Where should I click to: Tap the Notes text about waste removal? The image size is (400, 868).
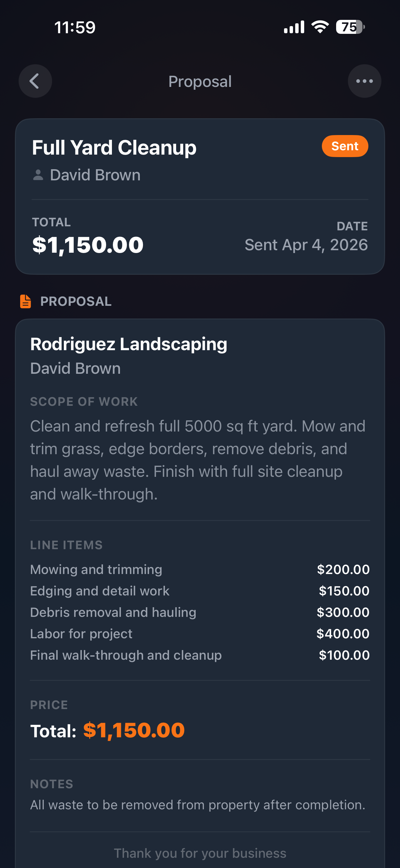(x=198, y=805)
